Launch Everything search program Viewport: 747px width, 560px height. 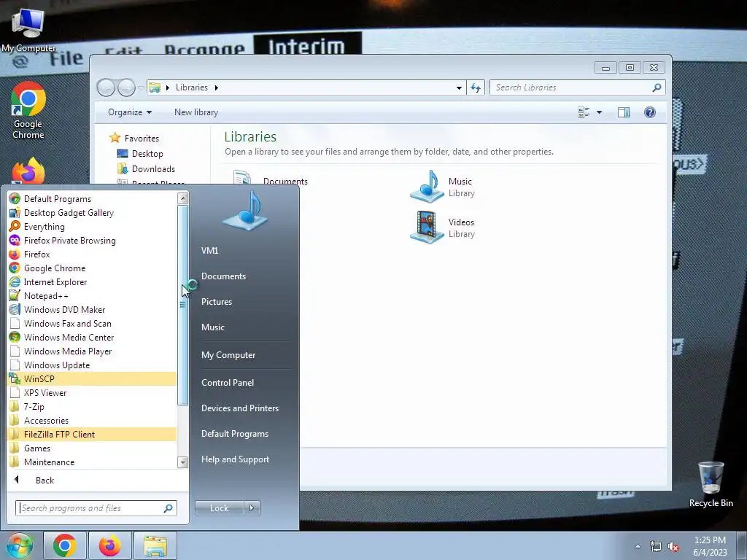click(x=92, y=226)
